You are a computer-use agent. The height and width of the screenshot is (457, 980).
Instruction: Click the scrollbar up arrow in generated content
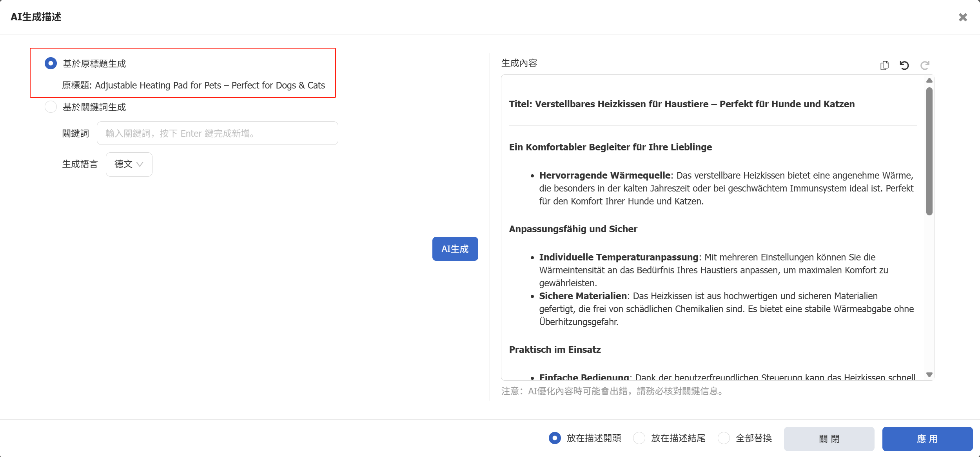point(929,80)
